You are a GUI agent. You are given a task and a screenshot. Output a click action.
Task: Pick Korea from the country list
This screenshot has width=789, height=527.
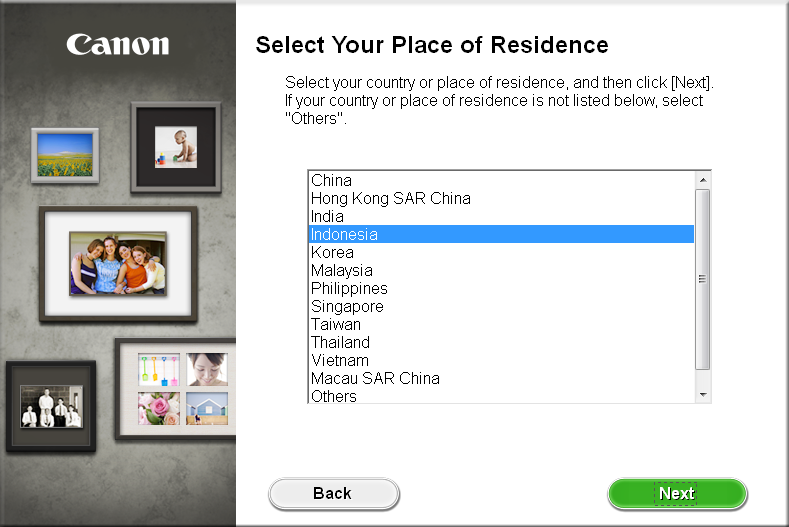pos(332,252)
